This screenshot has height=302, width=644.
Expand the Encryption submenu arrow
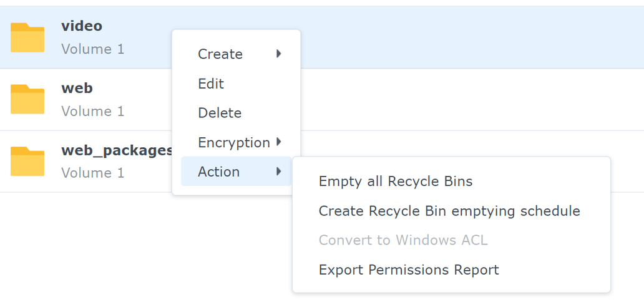click(x=279, y=142)
